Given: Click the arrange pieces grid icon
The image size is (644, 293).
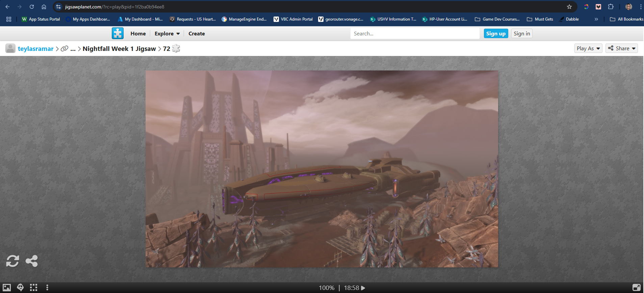Looking at the screenshot, I should tap(33, 288).
